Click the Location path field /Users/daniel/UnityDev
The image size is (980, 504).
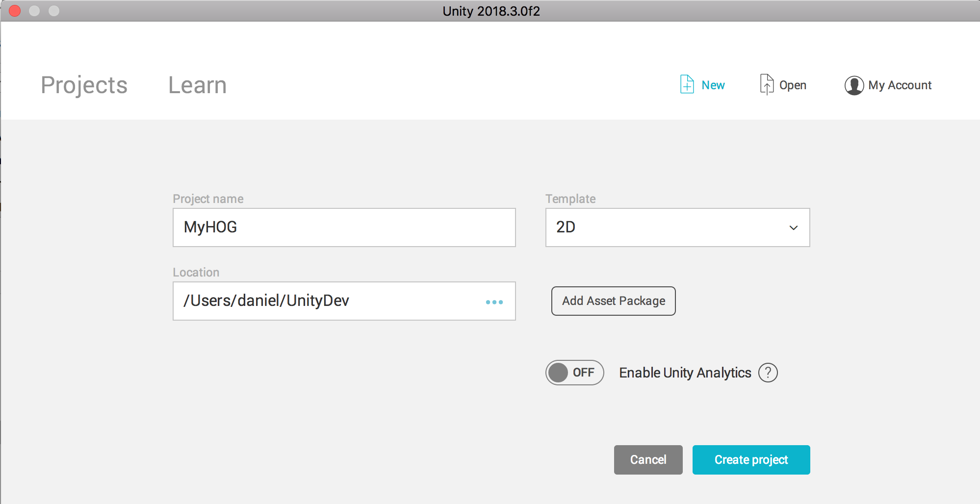point(344,301)
